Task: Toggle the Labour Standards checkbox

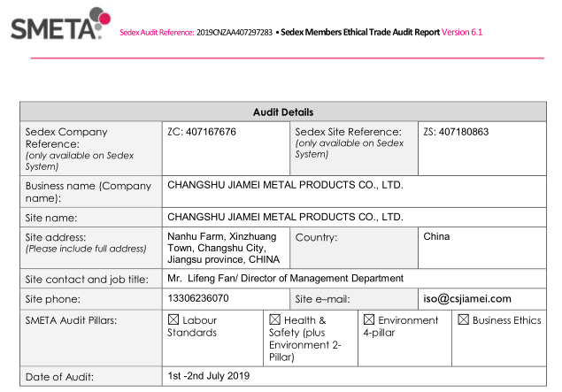Action: point(173,319)
